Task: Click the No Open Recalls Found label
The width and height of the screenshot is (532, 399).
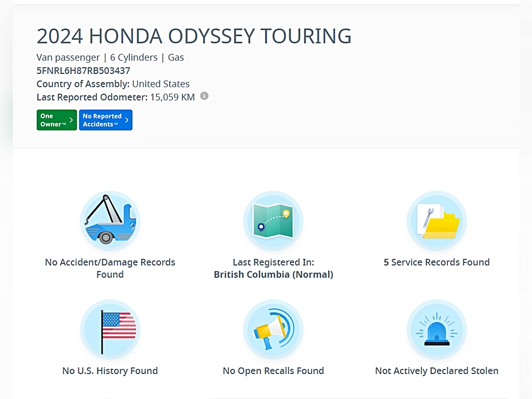Action: pyautogui.click(x=273, y=371)
